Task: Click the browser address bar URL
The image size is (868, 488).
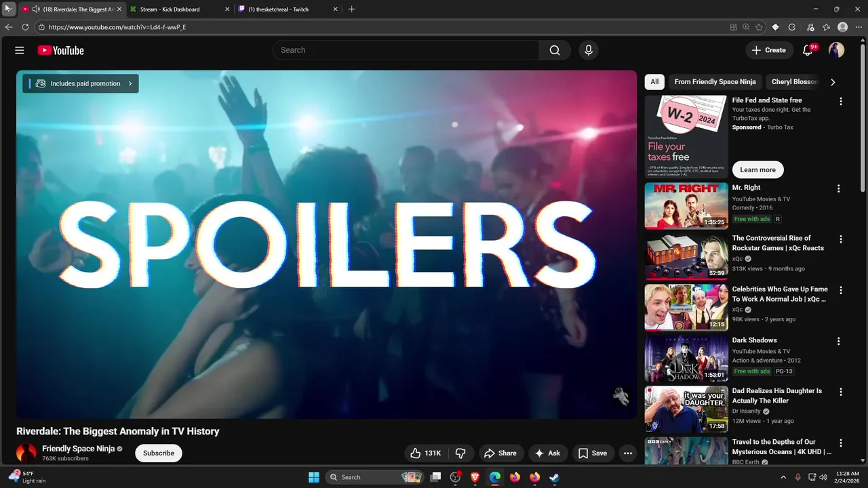Action: [117, 27]
